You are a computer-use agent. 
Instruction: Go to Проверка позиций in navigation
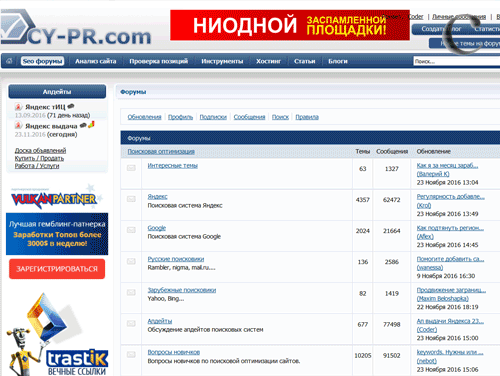pos(158,61)
